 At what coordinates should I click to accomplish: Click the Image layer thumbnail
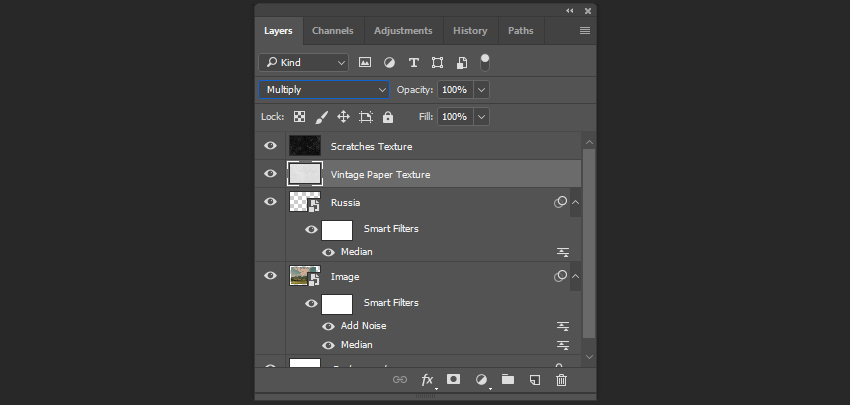304,276
